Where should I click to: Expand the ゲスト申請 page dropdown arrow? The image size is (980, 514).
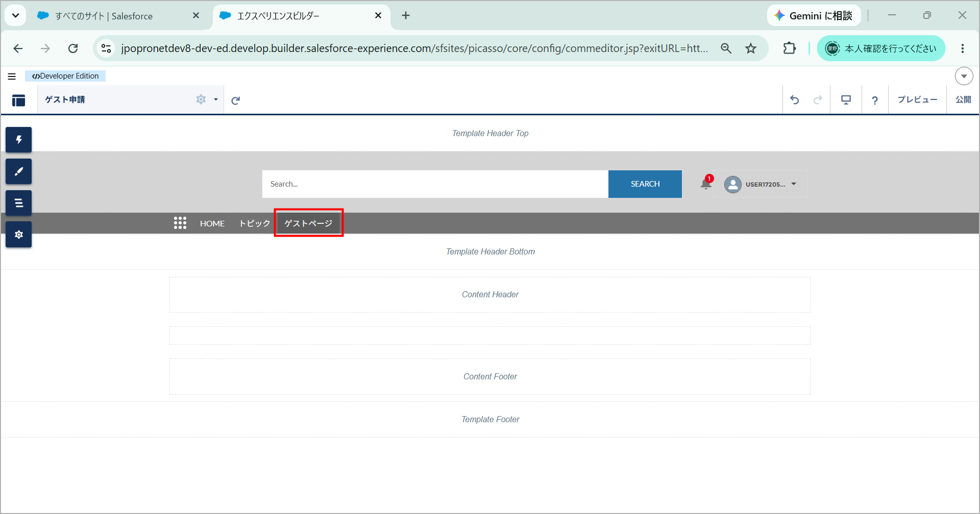(x=216, y=99)
